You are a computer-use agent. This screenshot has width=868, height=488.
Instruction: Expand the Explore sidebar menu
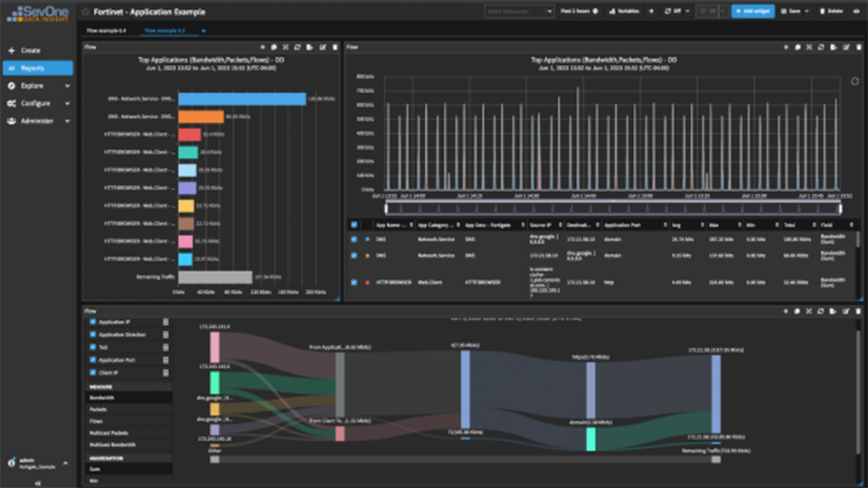pos(38,86)
